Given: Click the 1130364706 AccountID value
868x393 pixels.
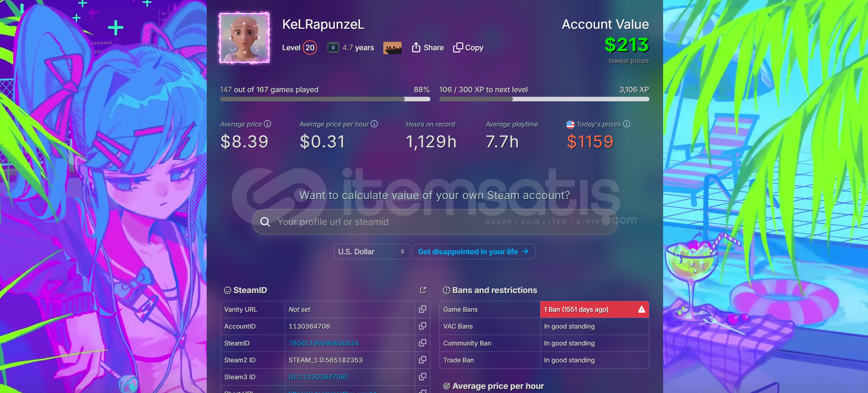Looking at the screenshot, I should [x=309, y=326].
